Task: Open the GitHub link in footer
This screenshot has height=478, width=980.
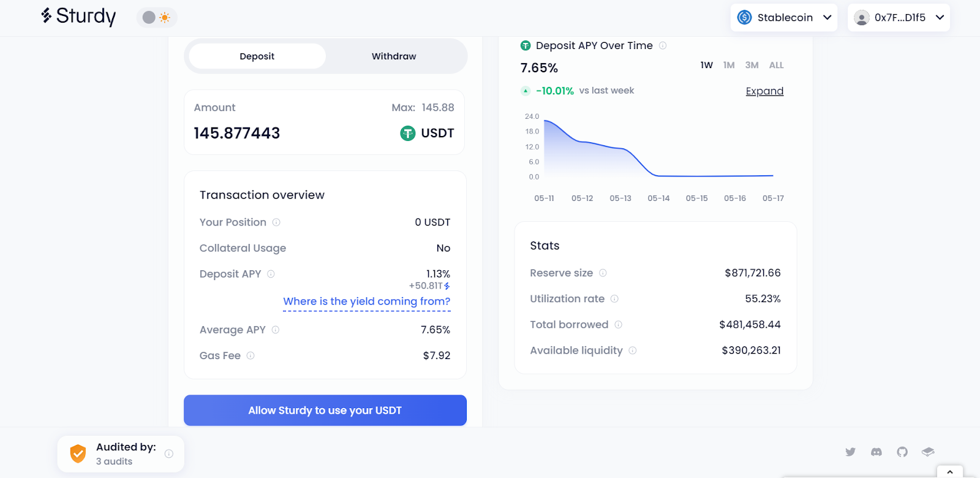Action: [902, 452]
